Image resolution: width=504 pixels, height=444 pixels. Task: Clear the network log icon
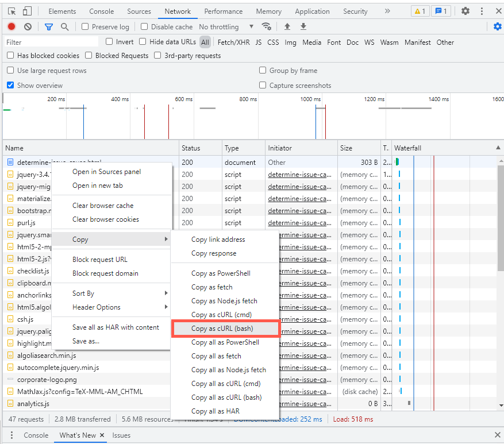pyautogui.click(x=28, y=26)
